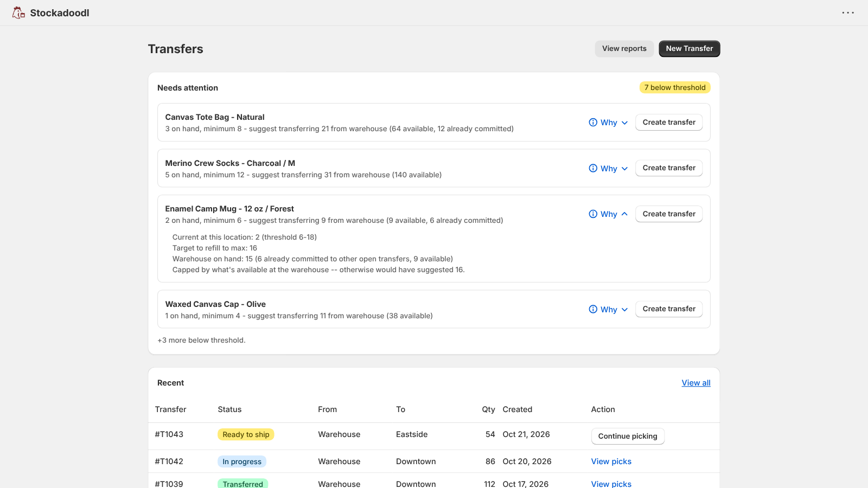Click info icon for Waxed Canvas Cap

point(593,309)
